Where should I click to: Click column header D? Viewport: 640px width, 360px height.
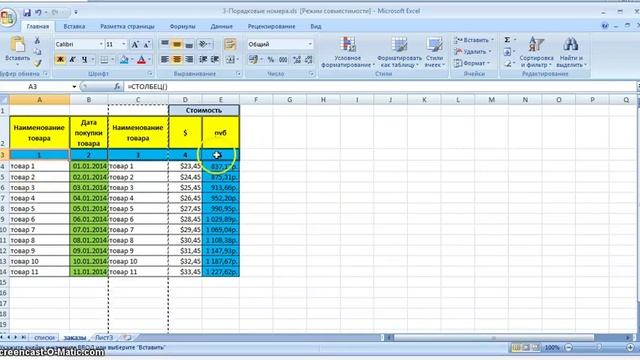click(185, 100)
